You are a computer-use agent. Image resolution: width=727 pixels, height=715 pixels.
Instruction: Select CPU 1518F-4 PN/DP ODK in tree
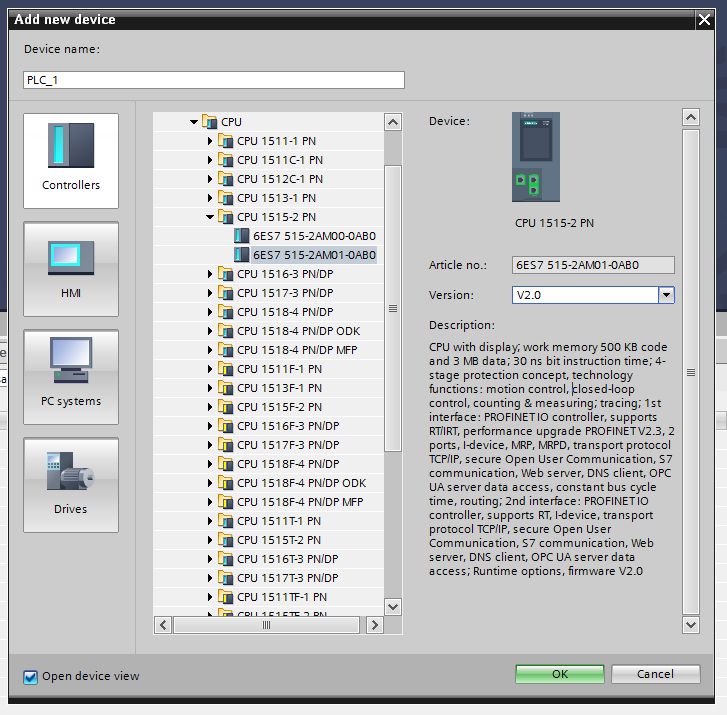coord(301,483)
